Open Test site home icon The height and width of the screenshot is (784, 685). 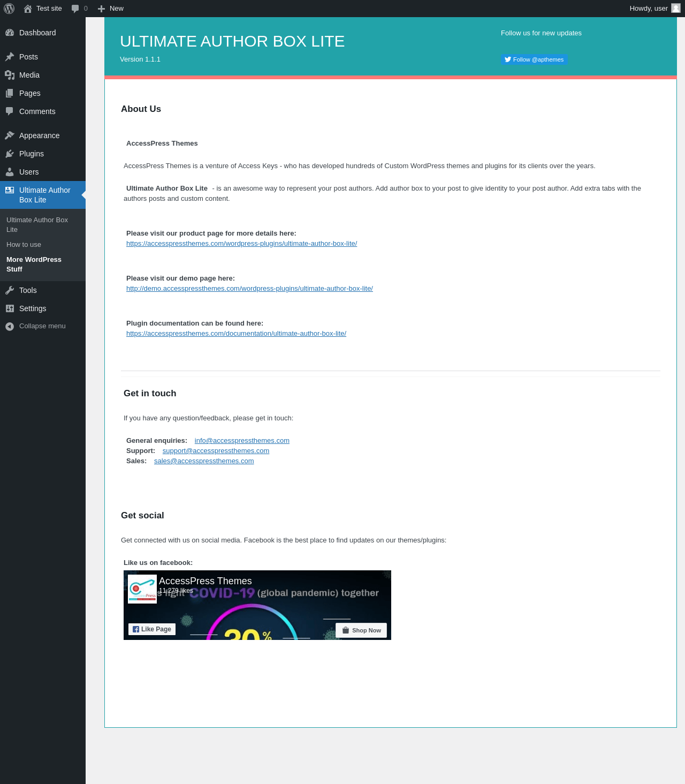[x=28, y=9]
